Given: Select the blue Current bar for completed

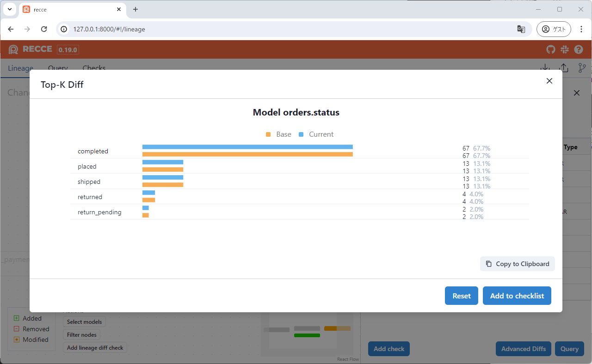Looking at the screenshot, I should (247, 147).
